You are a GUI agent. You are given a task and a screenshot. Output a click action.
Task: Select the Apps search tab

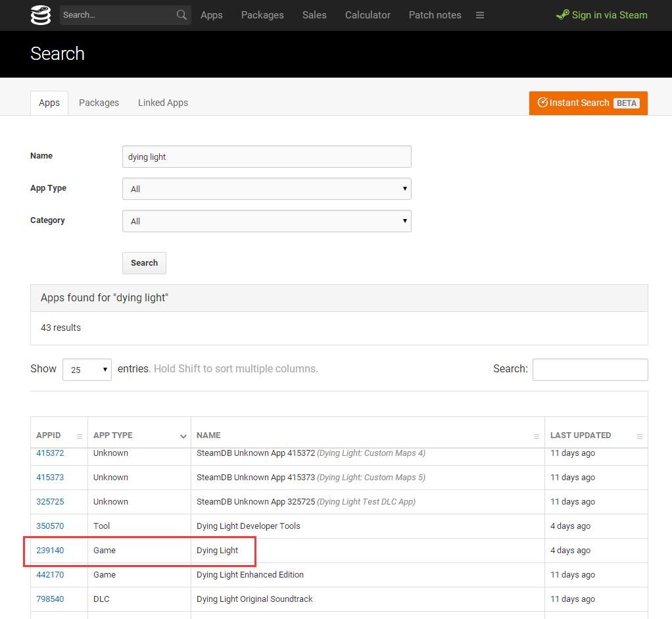point(49,103)
